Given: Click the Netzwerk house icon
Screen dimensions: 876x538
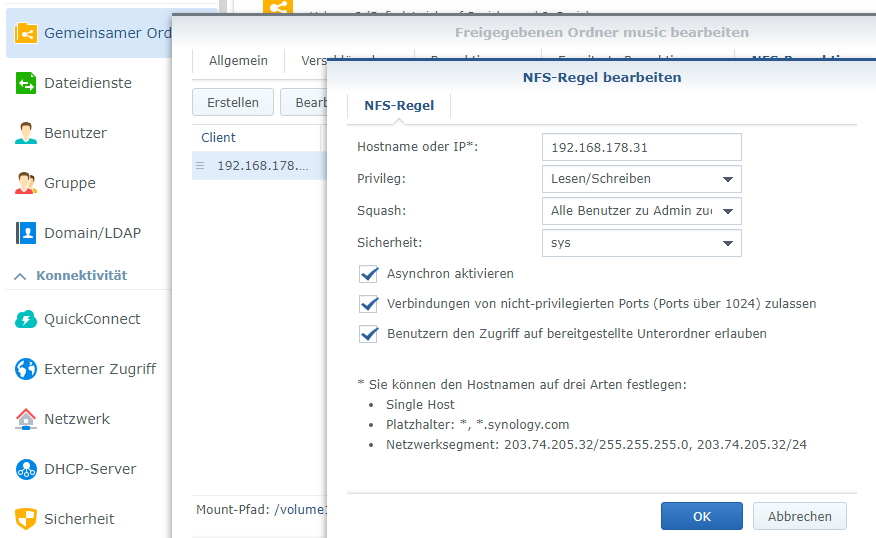Looking at the screenshot, I should click(x=26, y=419).
